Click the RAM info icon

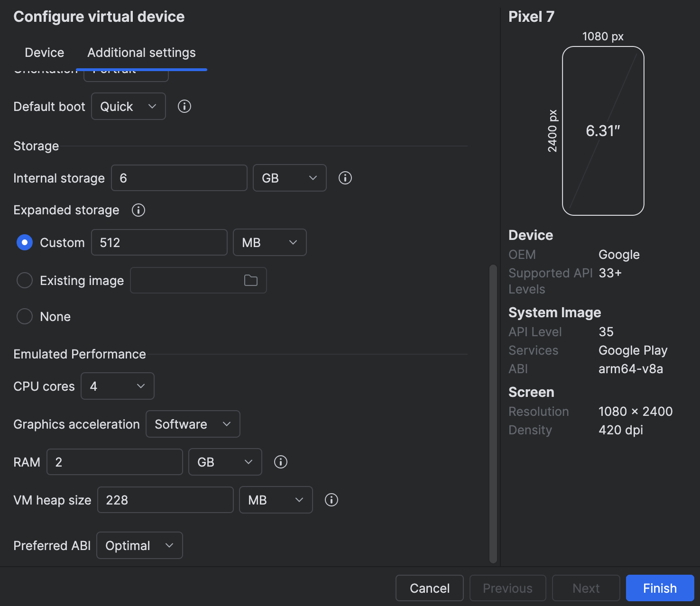(x=281, y=462)
